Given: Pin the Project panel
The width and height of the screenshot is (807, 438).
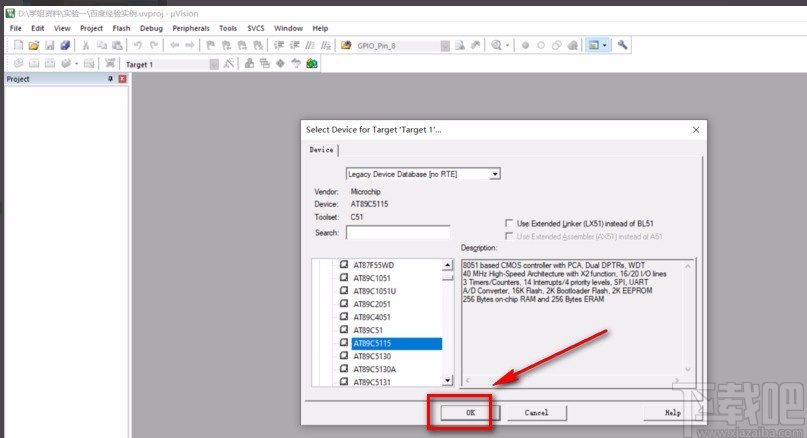Looking at the screenshot, I should click(110, 79).
